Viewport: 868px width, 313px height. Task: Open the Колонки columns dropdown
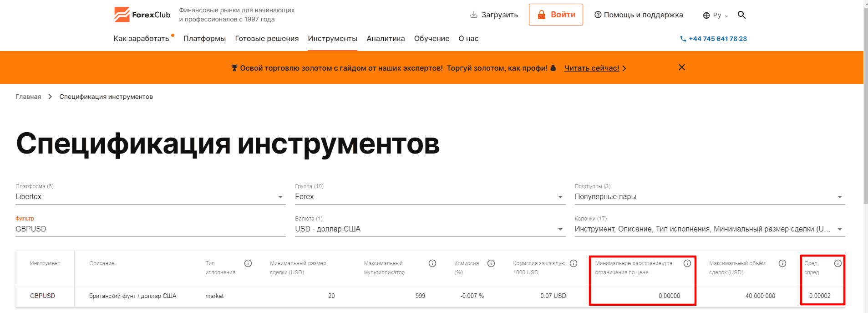[710, 229]
